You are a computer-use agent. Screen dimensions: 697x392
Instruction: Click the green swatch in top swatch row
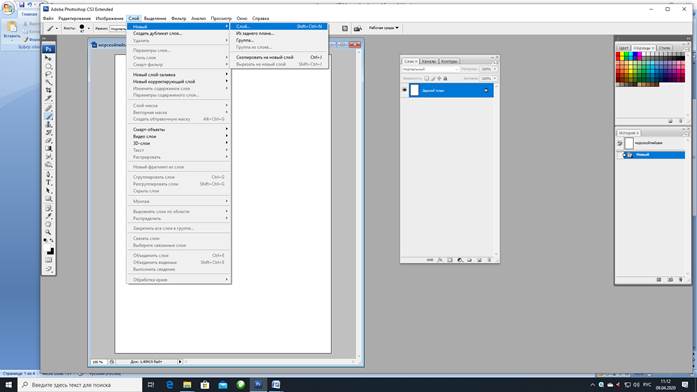pos(627,54)
